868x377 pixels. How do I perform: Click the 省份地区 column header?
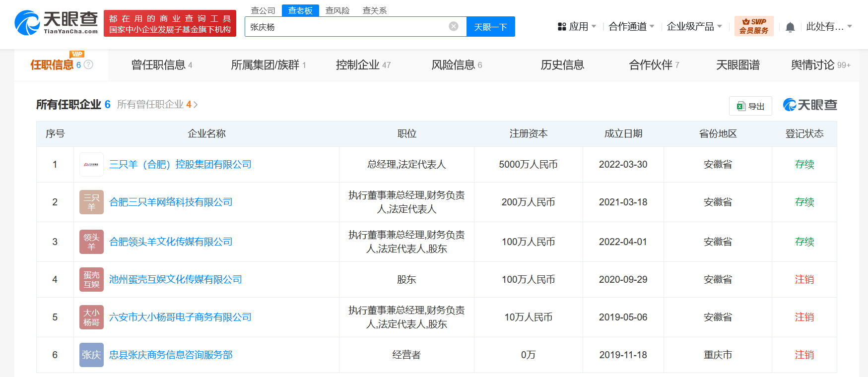click(x=718, y=133)
